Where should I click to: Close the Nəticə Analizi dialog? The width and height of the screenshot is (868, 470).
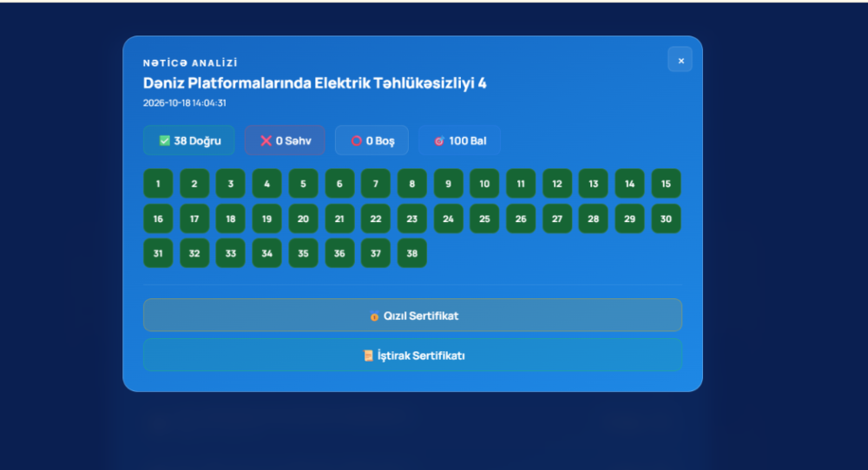[x=681, y=60]
